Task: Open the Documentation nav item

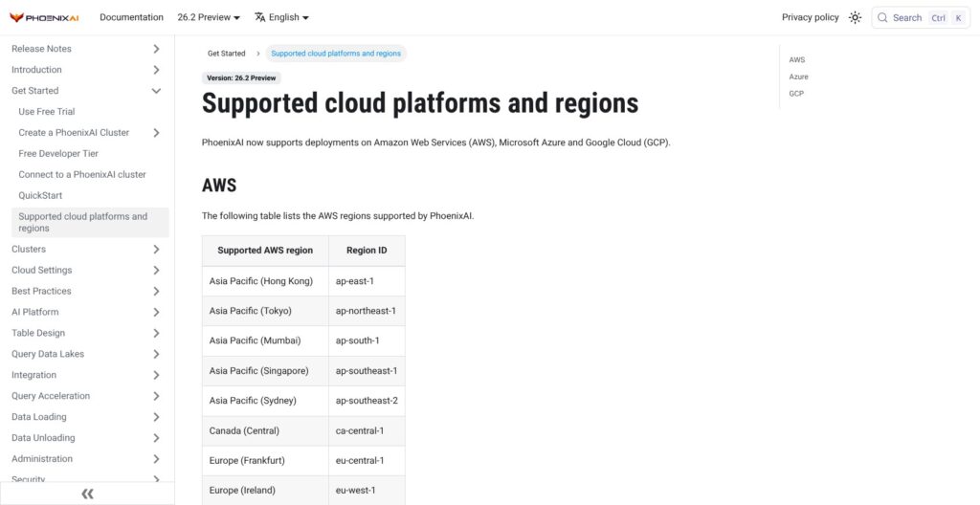Action: (x=131, y=17)
